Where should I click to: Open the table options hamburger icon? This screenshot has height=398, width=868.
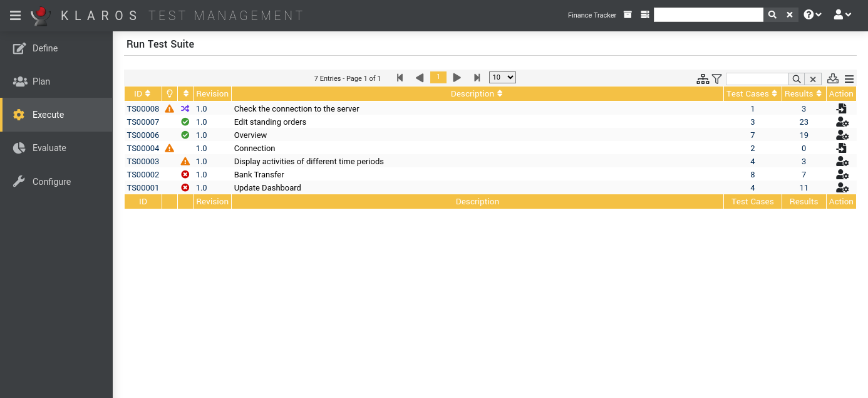point(849,79)
